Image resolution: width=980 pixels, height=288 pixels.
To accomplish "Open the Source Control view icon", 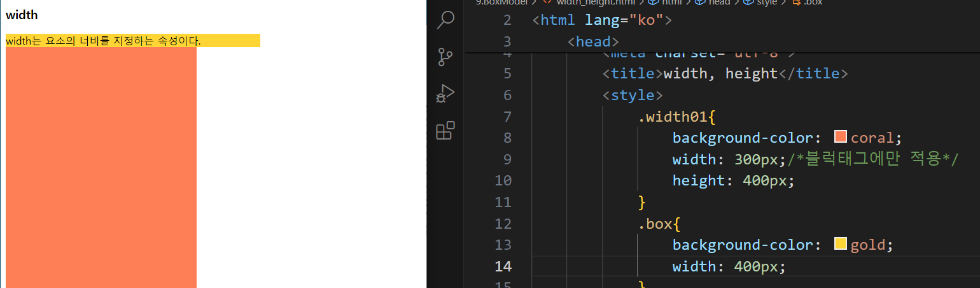I will click(x=445, y=57).
